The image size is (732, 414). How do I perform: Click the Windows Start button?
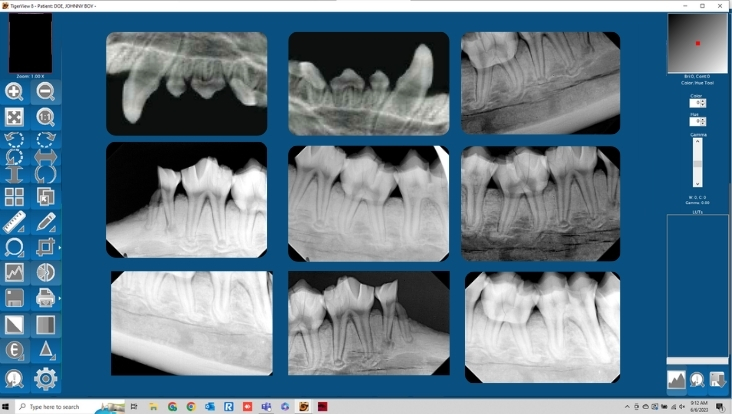tap(6, 407)
